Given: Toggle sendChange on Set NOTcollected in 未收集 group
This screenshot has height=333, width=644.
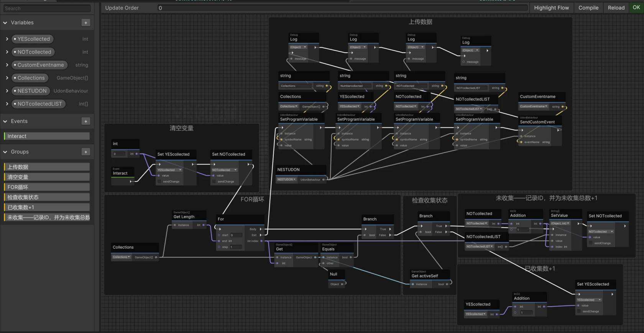Looking at the screenshot, I should pos(591,243).
